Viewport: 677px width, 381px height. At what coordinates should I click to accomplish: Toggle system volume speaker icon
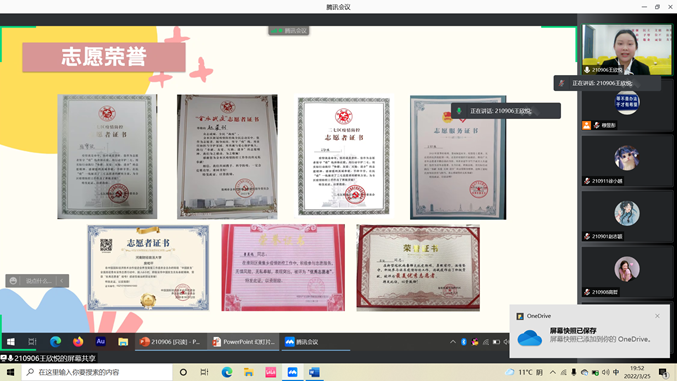[606, 372]
